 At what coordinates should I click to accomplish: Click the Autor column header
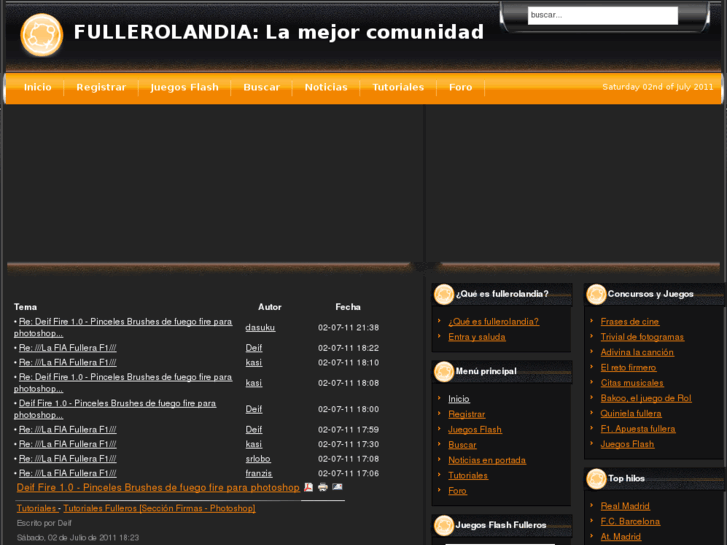click(x=270, y=307)
